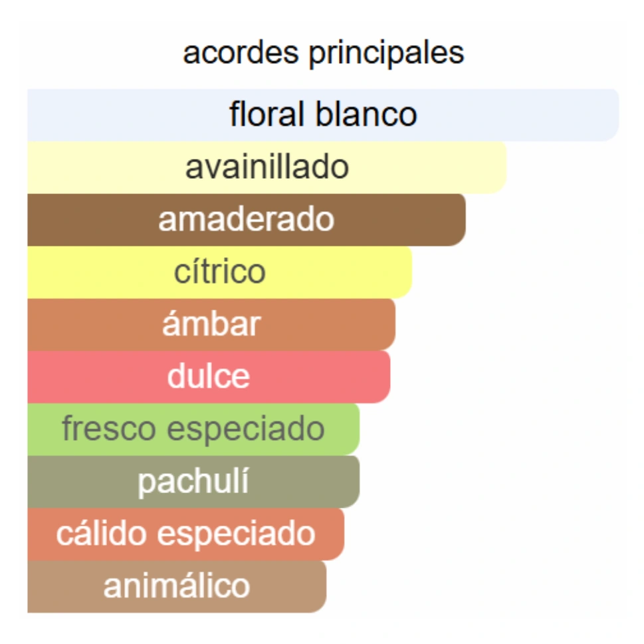This screenshot has width=644, height=644.
Task: Select the 'pachulí' text label
Action: [193, 482]
